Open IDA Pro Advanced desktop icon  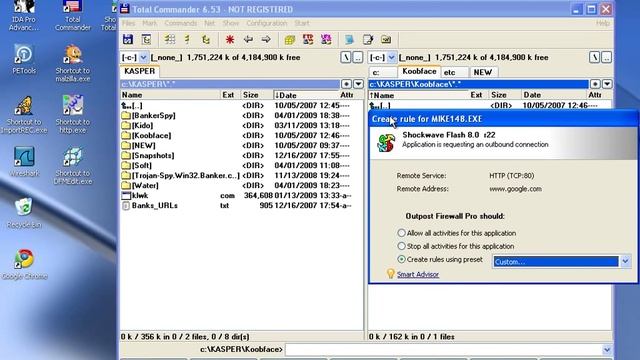[x=24, y=16]
